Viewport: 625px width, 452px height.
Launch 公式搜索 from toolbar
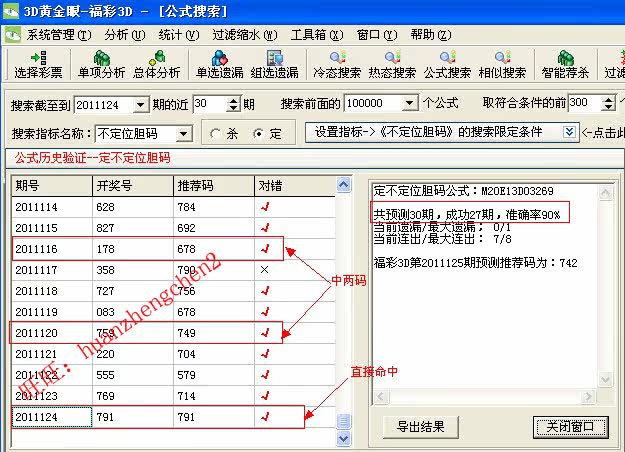(447, 65)
